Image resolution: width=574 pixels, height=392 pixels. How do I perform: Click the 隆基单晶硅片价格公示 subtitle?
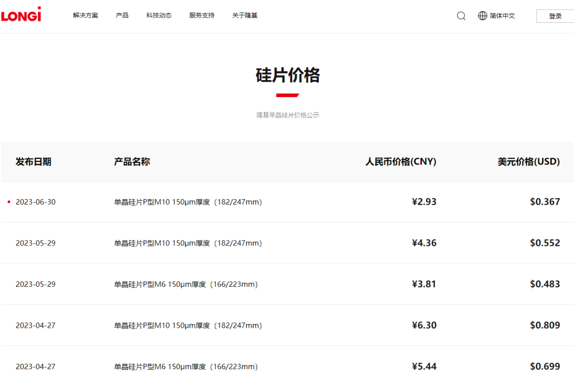click(x=288, y=115)
